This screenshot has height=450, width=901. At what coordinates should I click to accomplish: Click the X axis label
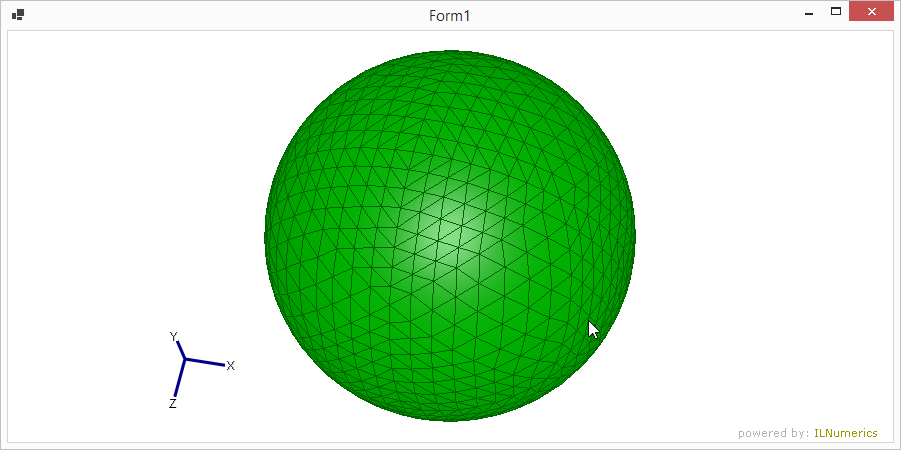pyautogui.click(x=230, y=366)
